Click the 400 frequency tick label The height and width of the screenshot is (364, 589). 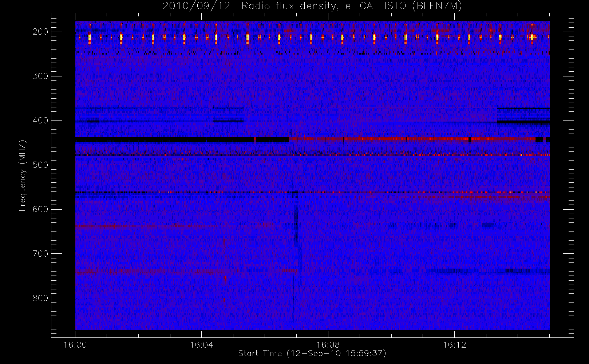coord(40,120)
